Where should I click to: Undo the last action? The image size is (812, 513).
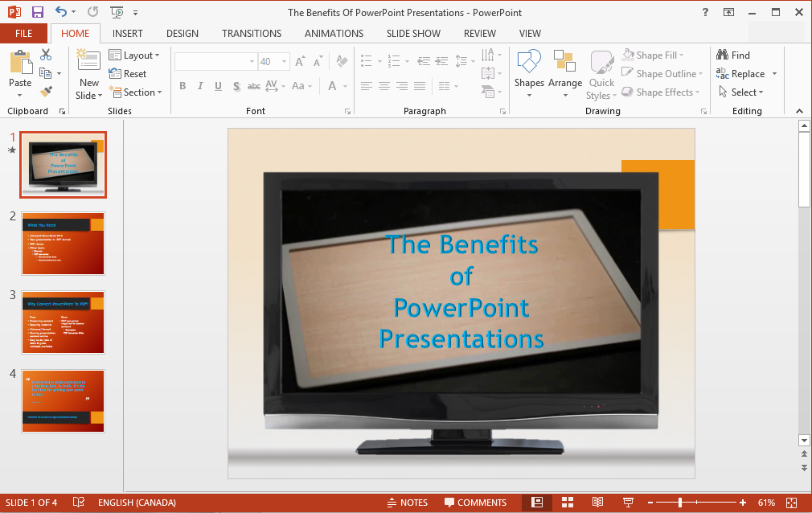point(61,11)
